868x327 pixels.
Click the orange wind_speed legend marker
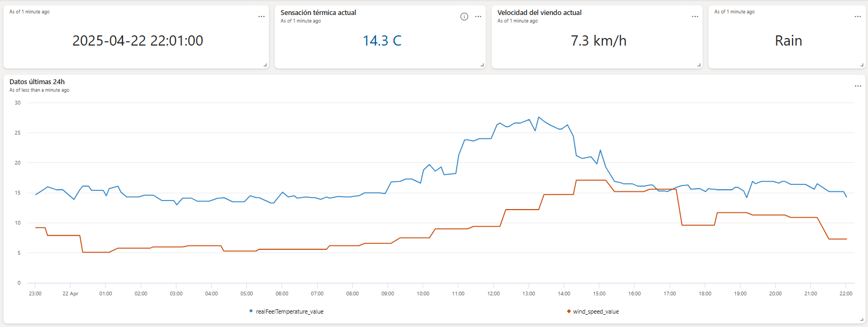point(569,311)
